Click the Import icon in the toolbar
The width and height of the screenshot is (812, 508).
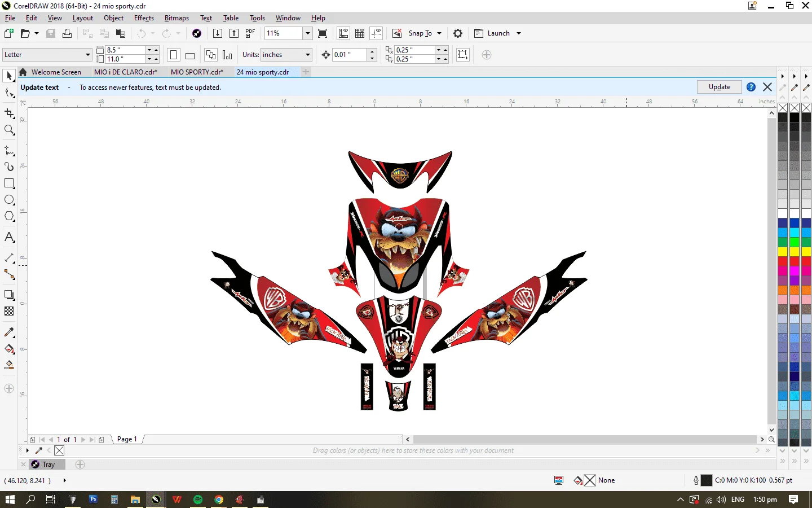pos(218,33)
